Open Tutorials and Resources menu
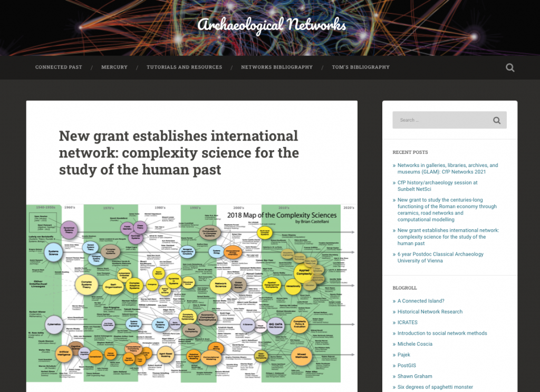Image resolution: width=540 pixels, height=392 pixels. [184, 67]
